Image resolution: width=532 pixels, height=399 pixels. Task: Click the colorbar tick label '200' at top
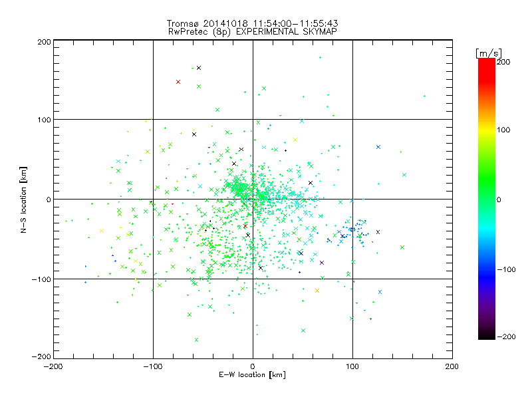pyautogui.click(x=503, y=62)
